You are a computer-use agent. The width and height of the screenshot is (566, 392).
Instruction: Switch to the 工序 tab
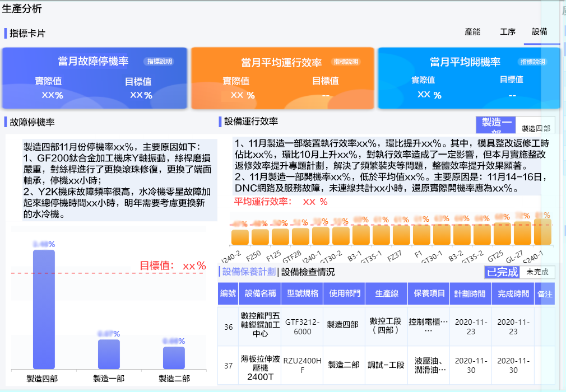click(x=507, y=32)
